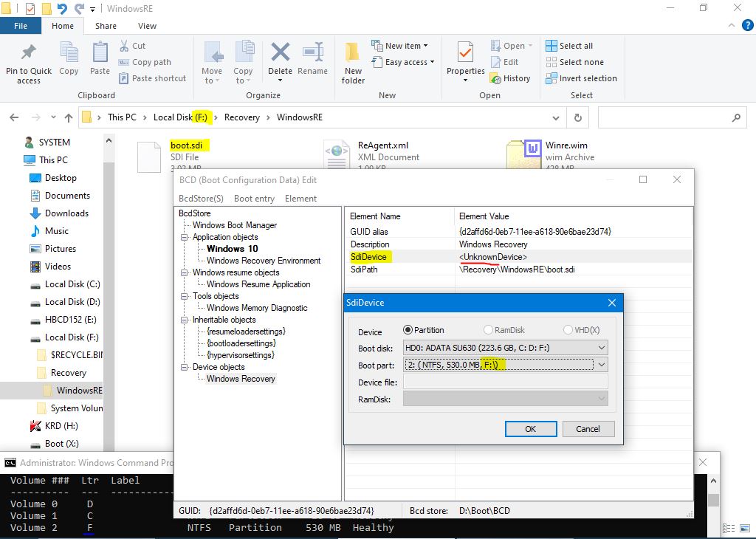Navigate up one folder level with the up arrow
The height and width of the screenshot is (539, 756).
(69, 117)
